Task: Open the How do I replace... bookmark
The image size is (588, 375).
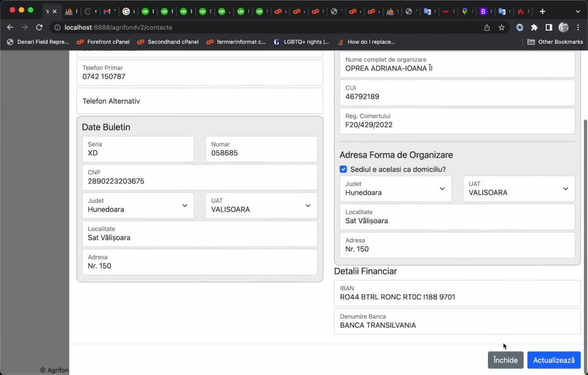Action: 366,42
